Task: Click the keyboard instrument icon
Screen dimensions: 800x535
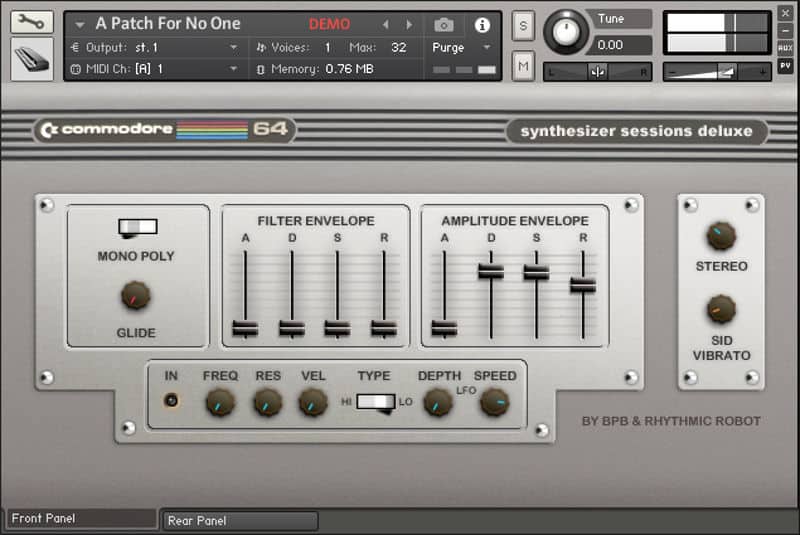Action: [32, 60]
